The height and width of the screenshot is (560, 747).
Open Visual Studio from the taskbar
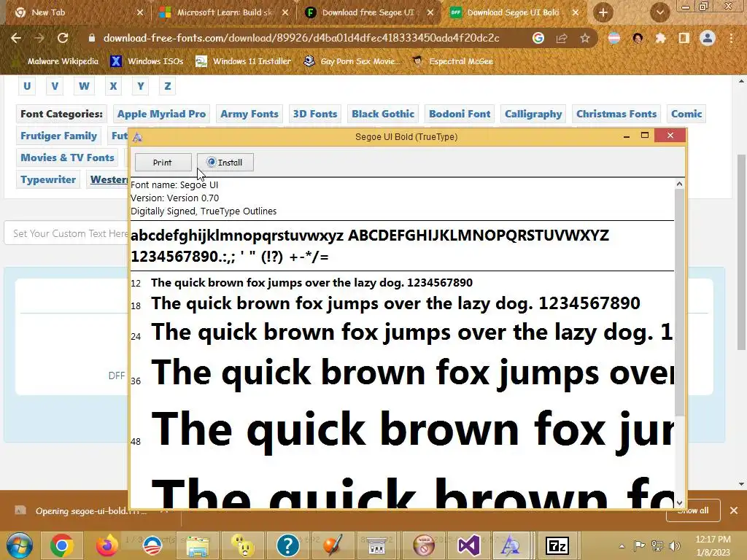(x=469, y=545)
